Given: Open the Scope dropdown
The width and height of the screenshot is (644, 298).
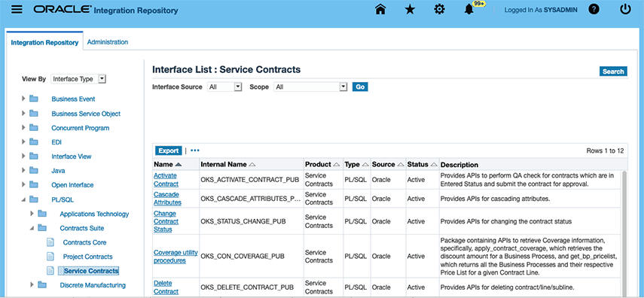Looking at the screenshot, I should click(311, 87).
